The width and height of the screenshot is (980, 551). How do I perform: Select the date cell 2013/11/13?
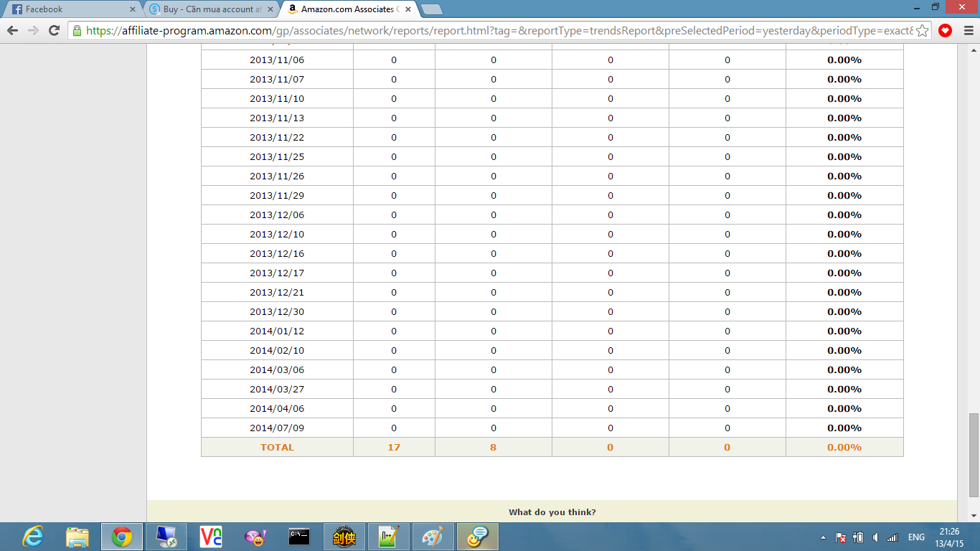[277, 118]
